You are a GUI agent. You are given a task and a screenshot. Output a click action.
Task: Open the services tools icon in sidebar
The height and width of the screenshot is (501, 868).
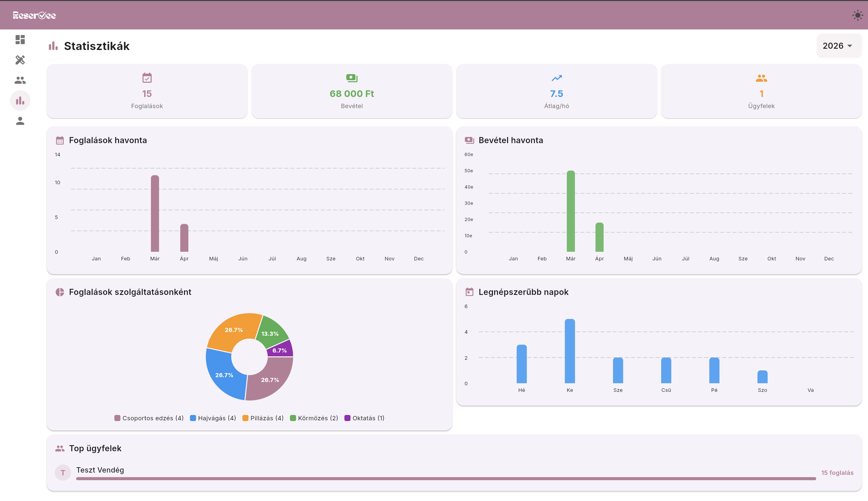pyautogui.click(x=20, y=60)
